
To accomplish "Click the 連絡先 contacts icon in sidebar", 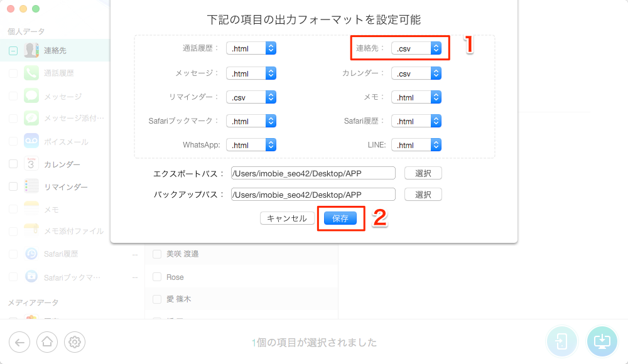I will tap(31, 50).
